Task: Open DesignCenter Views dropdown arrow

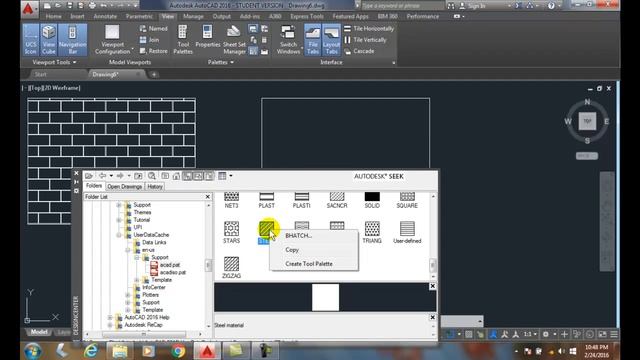Action: click(x=231, y=176)
